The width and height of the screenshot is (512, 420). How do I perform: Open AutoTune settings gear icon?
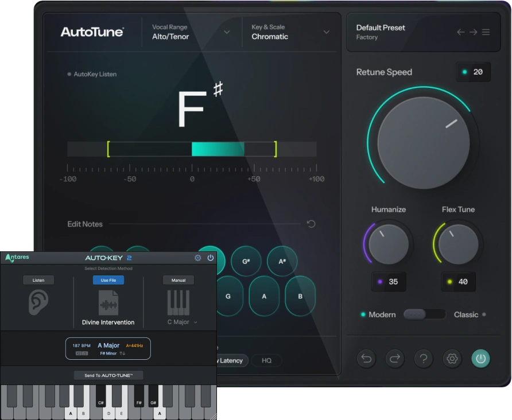click(452, 359)
